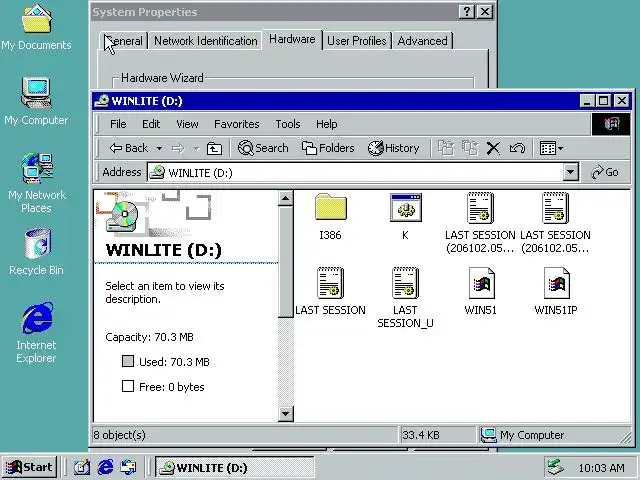Show the History pane
This screenshot has height=480, width=640.
(393, 148)
